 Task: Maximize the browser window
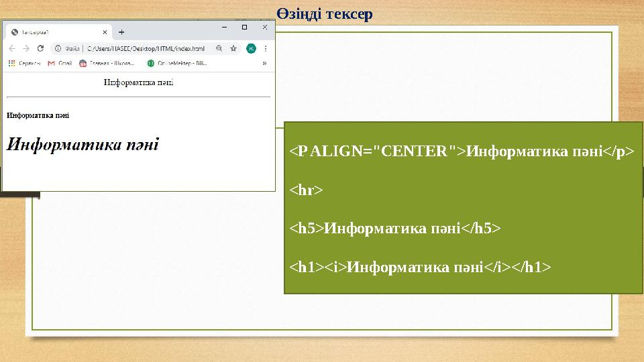[x=244, y=27]
